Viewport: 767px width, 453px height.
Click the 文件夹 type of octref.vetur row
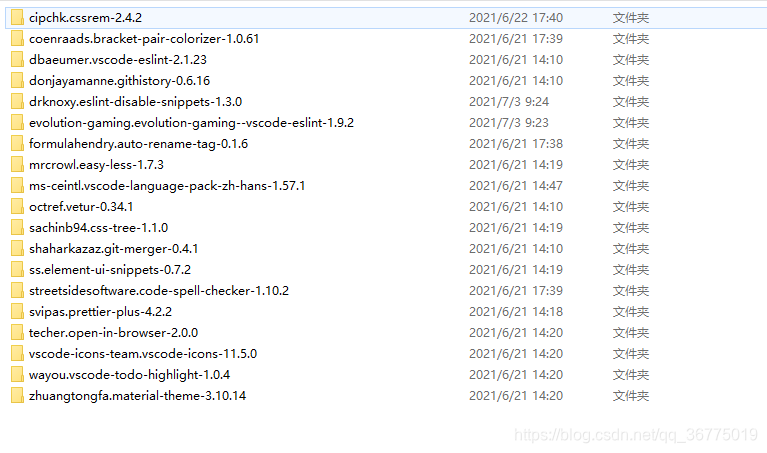point(631,207)
